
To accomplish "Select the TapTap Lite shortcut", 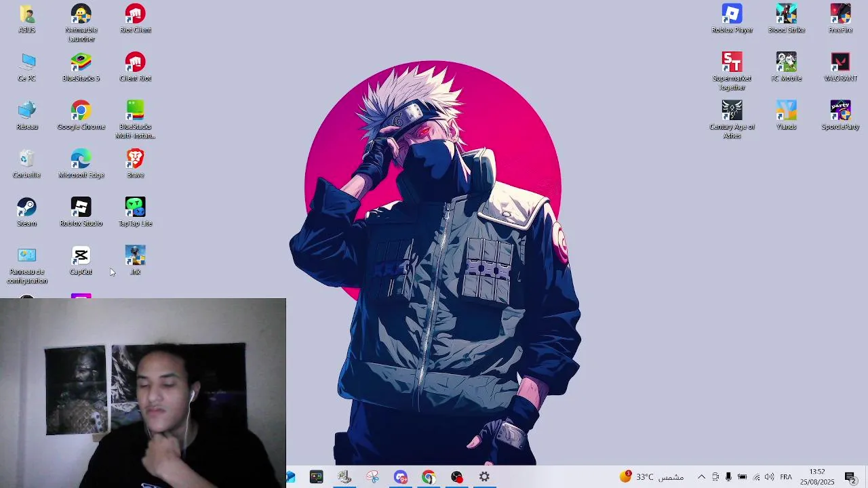I will coord(135,212).
